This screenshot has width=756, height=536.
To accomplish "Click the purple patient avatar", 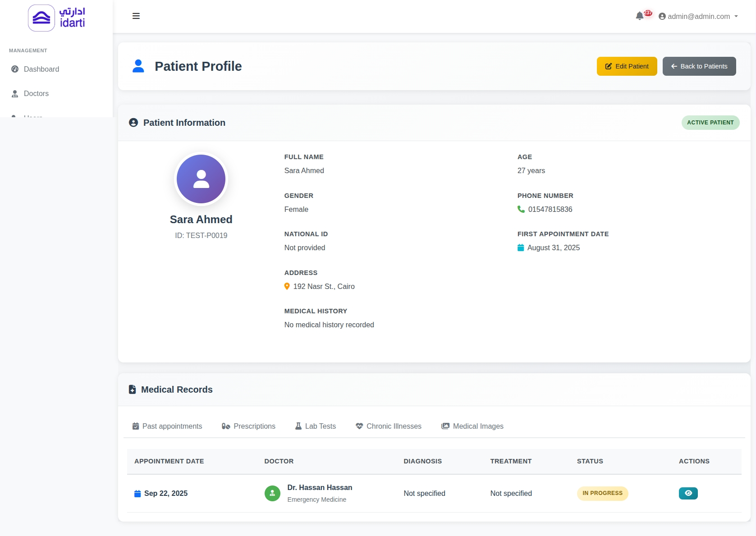I will 201,179.
